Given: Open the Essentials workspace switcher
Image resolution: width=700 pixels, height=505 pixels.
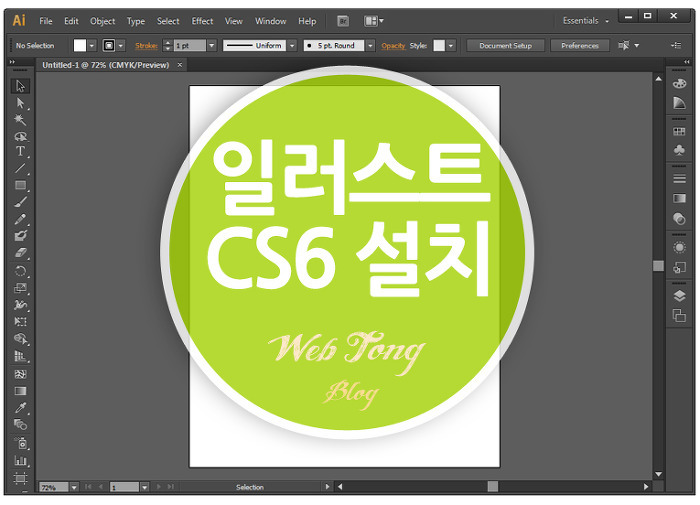Looking at the screenshot, I should [x=585, y=21].
